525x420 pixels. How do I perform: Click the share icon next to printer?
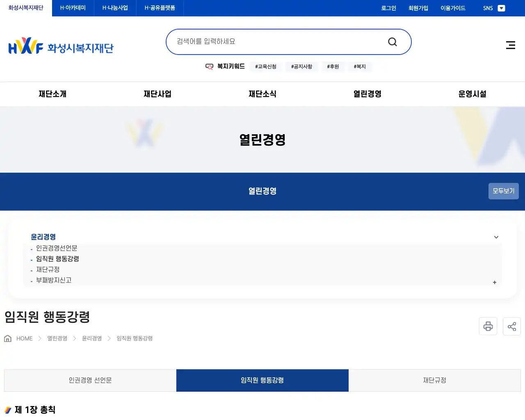click(x=512, y=326)
